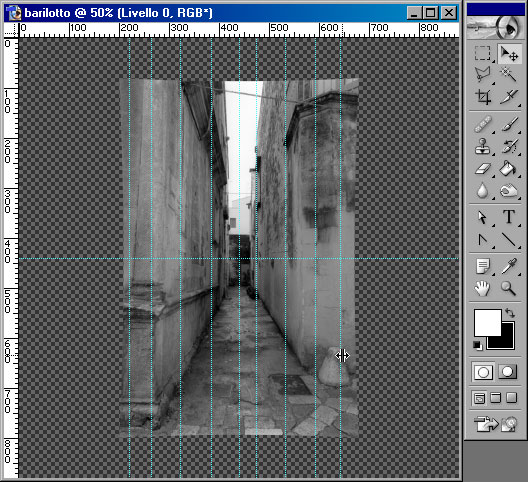Pick the Magic Wand tool
The width and height of the screenshot is (528, 482).
[509, 75]
